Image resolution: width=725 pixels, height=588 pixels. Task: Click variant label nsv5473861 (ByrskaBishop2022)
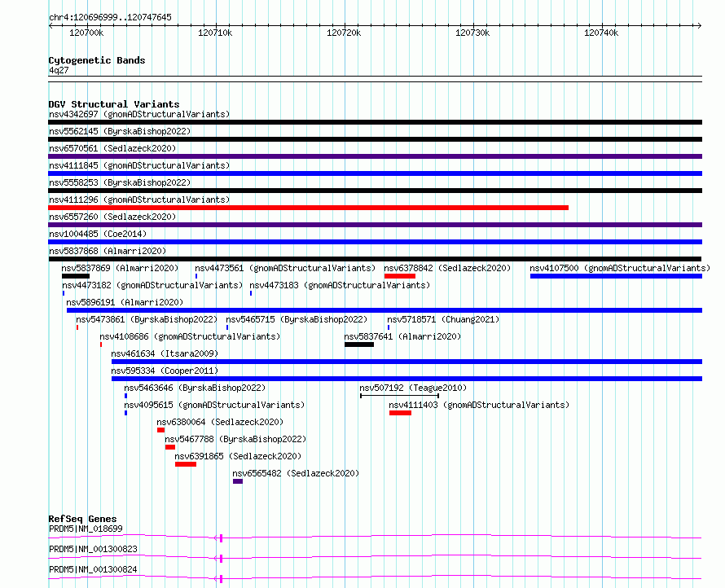(x=147, y=319)
